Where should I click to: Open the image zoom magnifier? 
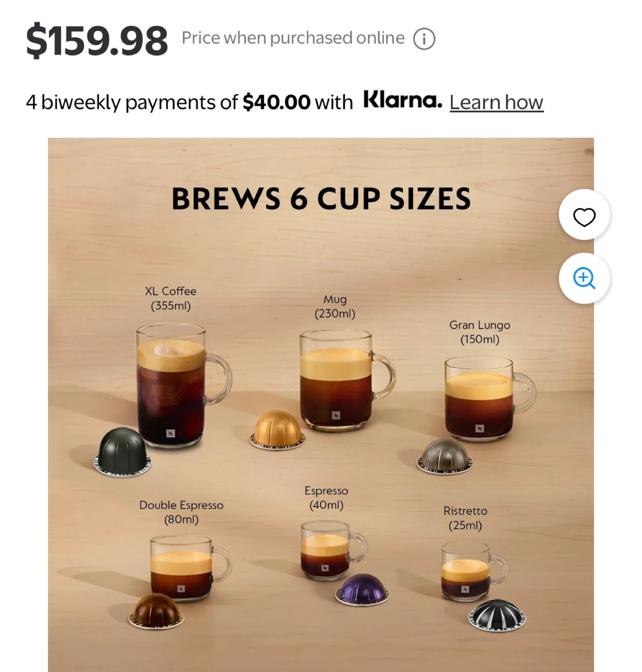pos(584,278)
